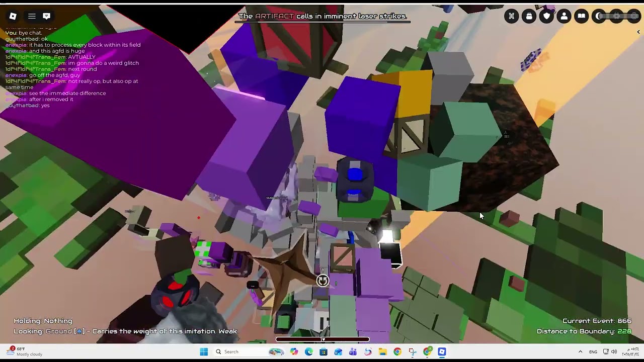Open Microsoft Teams from the taskbar
The height and width of the screenshot is (362, 644).
(x=353, y=352)
